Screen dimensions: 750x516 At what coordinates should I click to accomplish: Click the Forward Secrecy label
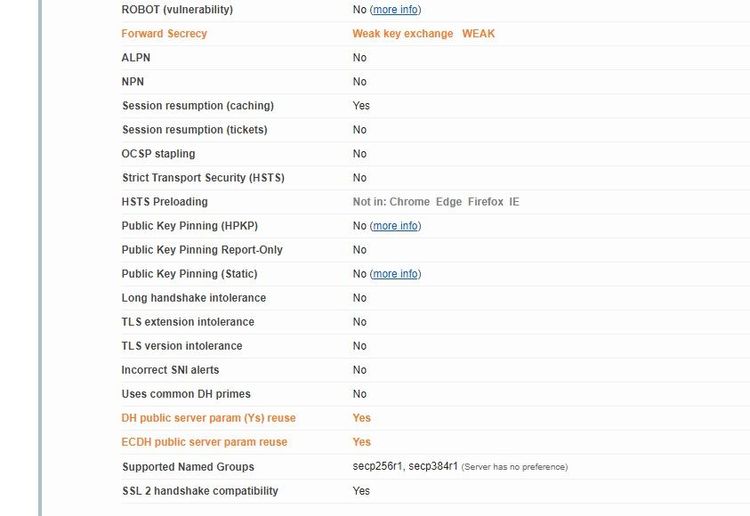click(x=164, y=33)
